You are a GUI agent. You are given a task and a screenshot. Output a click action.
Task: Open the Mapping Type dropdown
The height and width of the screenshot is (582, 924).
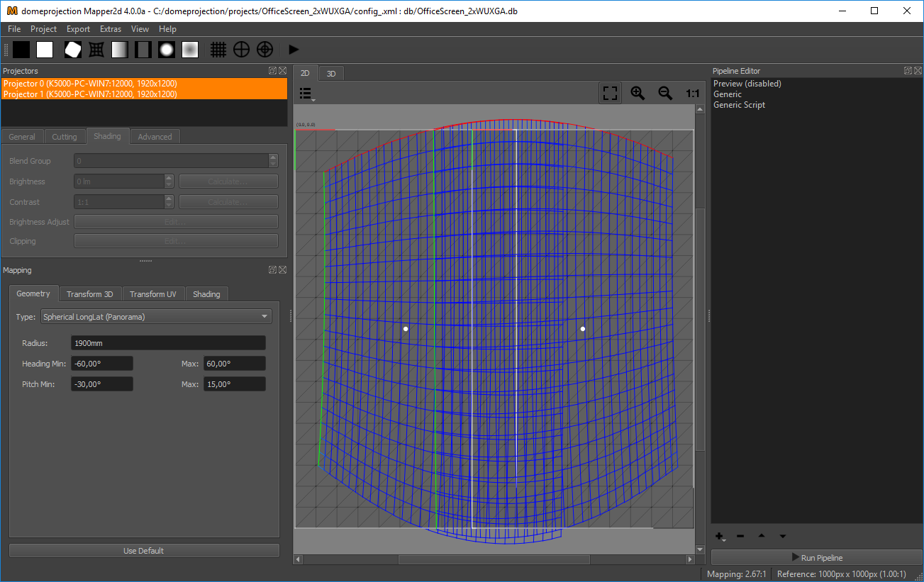pos(156,317)
